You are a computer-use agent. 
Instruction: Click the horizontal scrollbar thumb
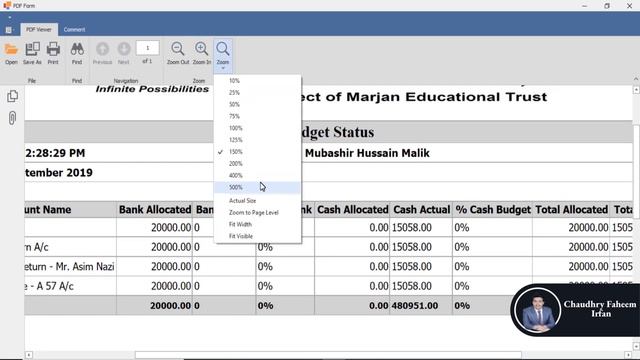coord(328,355)
